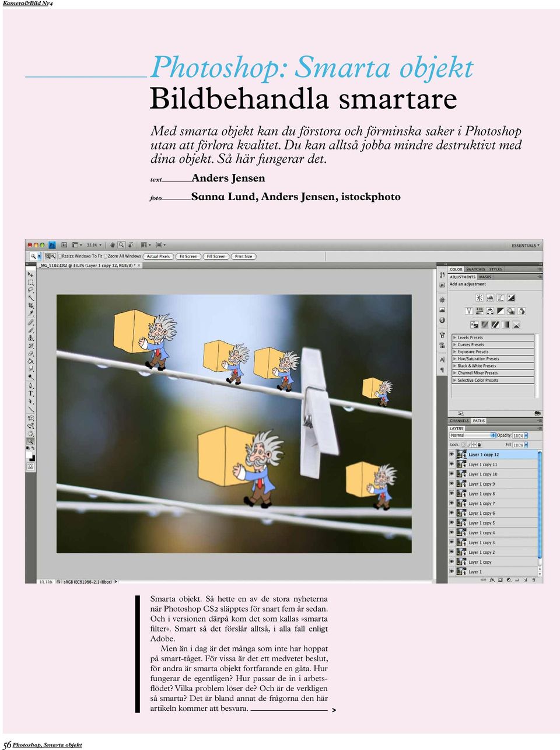Add a Vibrance adjustment
The image size is (560, 750).
click(469, 311)
